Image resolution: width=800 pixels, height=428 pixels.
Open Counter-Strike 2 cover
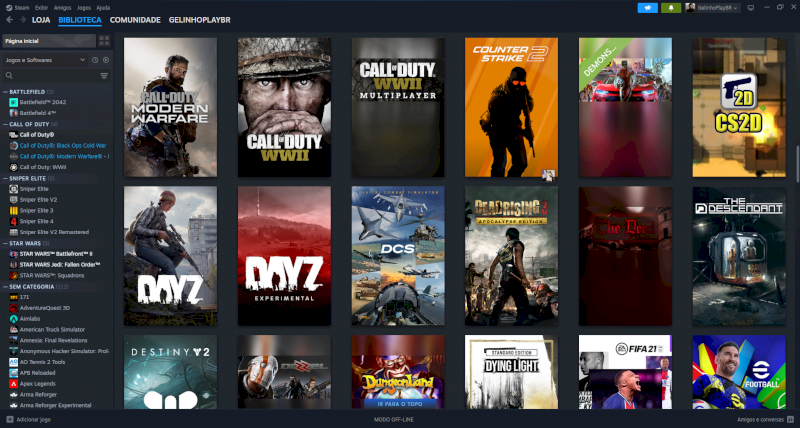pos(511,107)
